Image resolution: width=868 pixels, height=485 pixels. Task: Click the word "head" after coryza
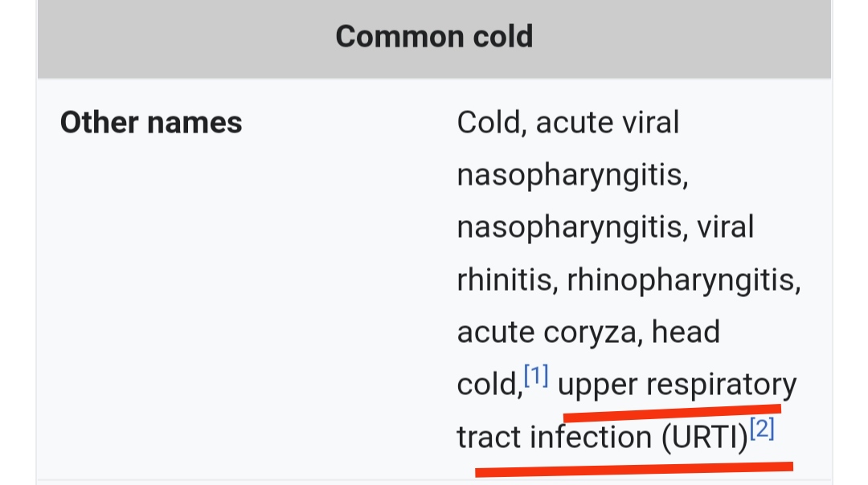tap(686, 332)
